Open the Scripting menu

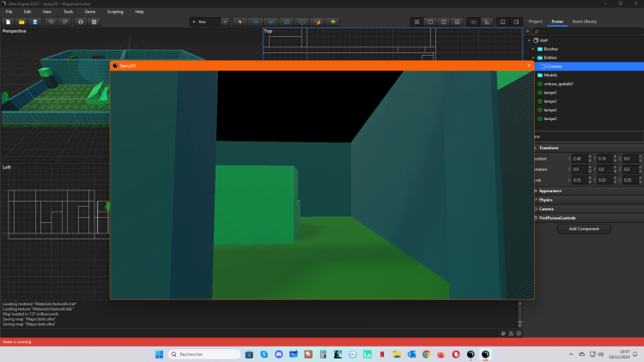tap(115, 12)
